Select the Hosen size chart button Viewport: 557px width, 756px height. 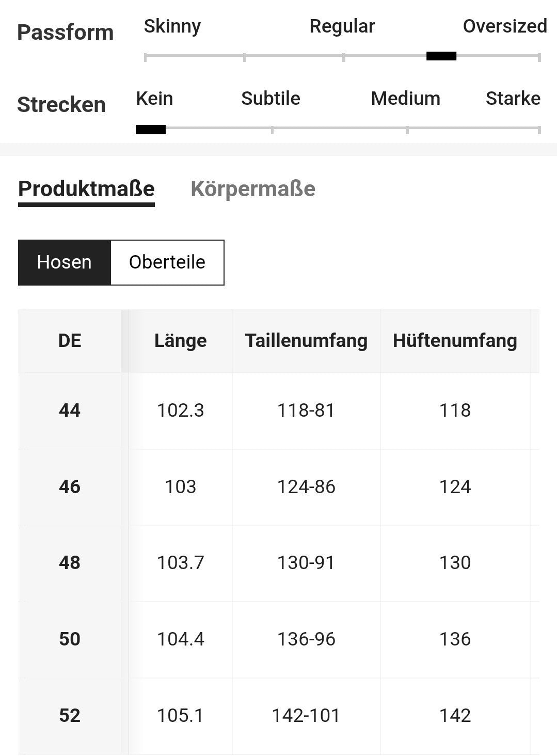pyautogui.click(x=65, y=262)
